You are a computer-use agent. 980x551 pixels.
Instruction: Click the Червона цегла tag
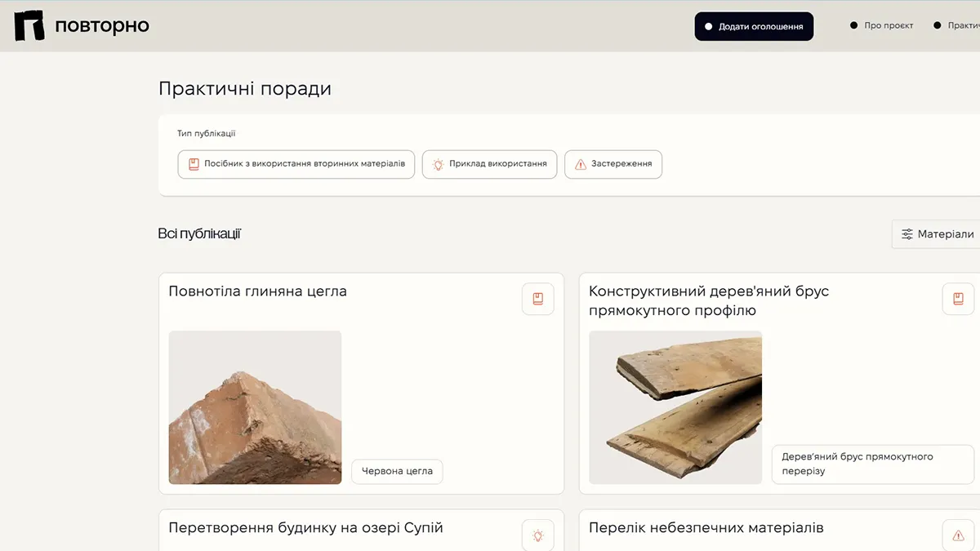click(x=397, y=472)
